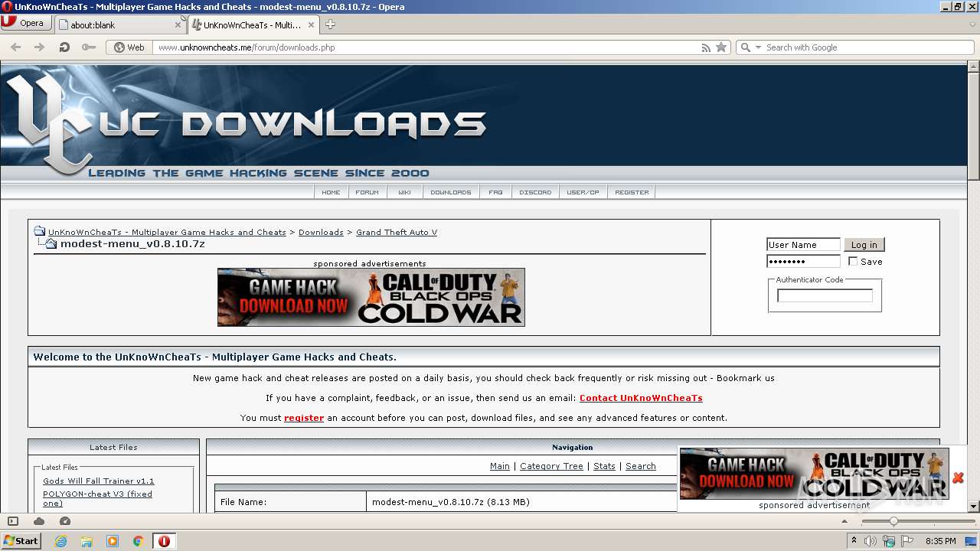The height and width of the screenshot is (551, 980).
Task: Open the search engine dropdown
Action: click(750, 47)
